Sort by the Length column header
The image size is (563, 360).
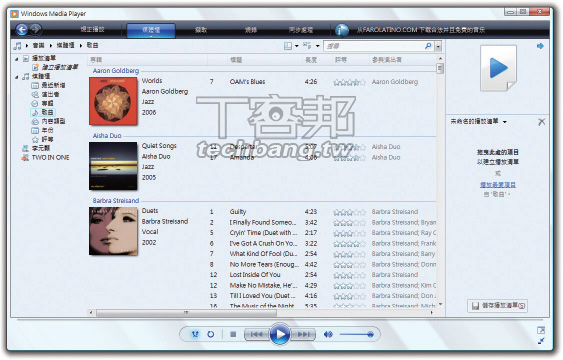[311, 60]
